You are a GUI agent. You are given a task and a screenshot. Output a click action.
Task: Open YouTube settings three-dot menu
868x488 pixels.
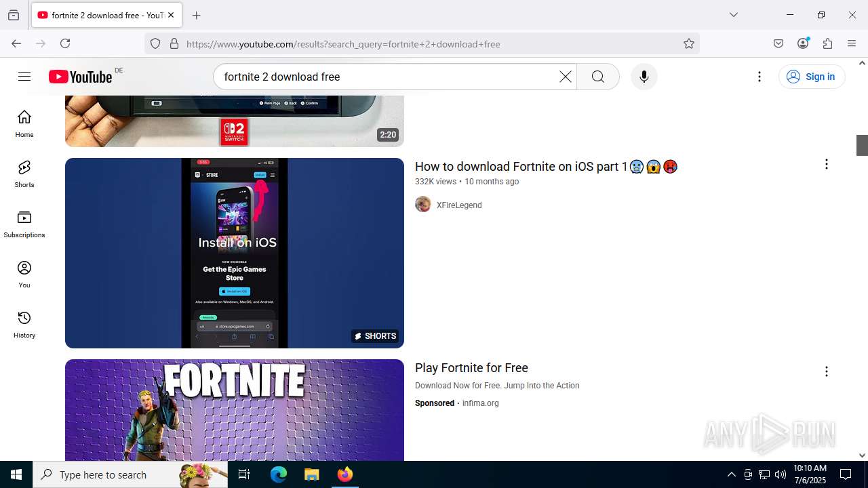(x=759, y=77)
